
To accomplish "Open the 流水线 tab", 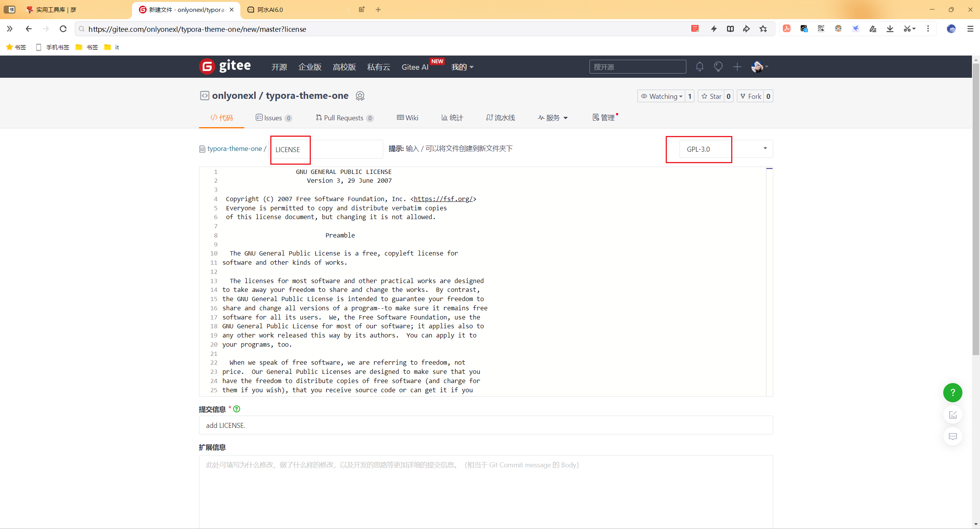I will pos(500,118).
